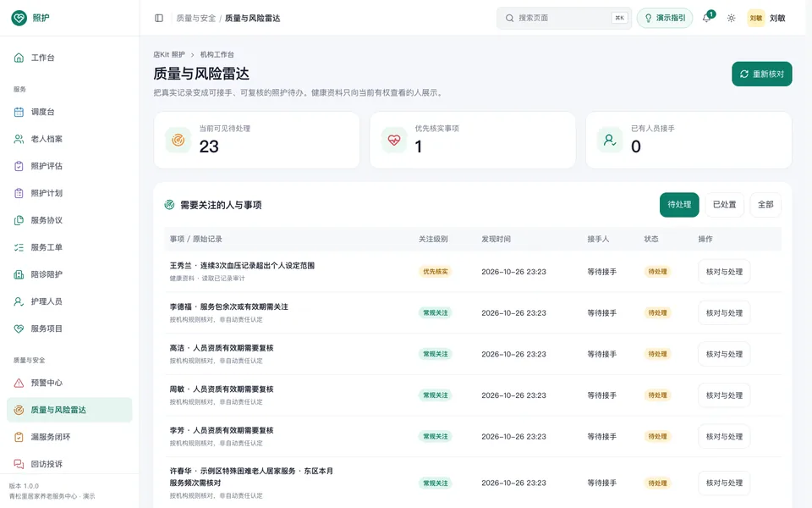This screenshot has width=812, height=508.
Task: Click the 店Kit 照护 breadcrumb
Action: (169, 54)
